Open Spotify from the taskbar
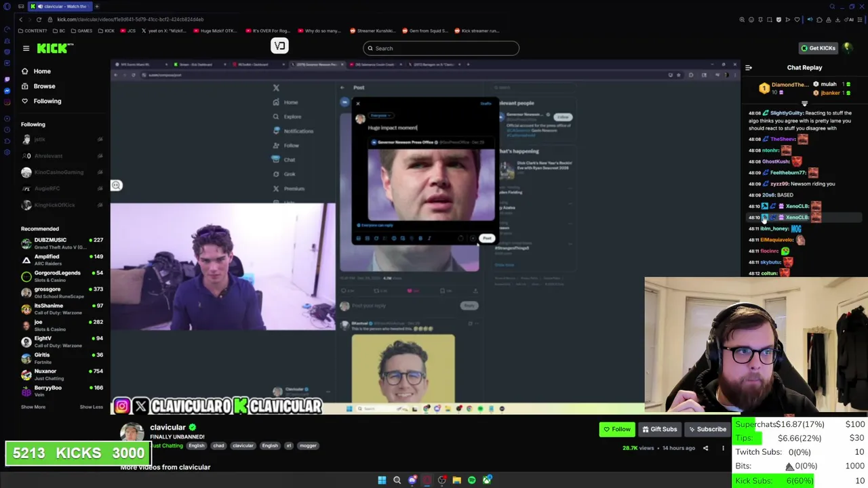 coord(471,480)
